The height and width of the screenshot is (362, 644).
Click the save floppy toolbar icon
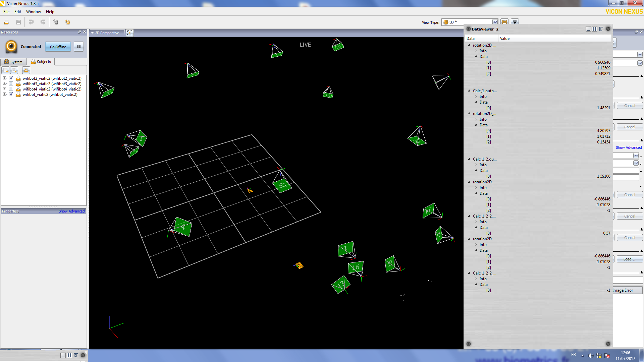(x=18, y=22)
